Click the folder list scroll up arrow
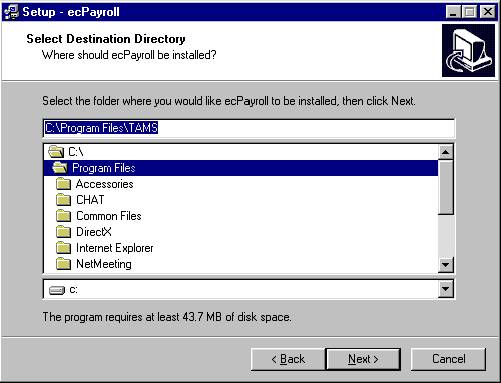Viewport: 501px width, 383px height. click(x=446, y=152)
